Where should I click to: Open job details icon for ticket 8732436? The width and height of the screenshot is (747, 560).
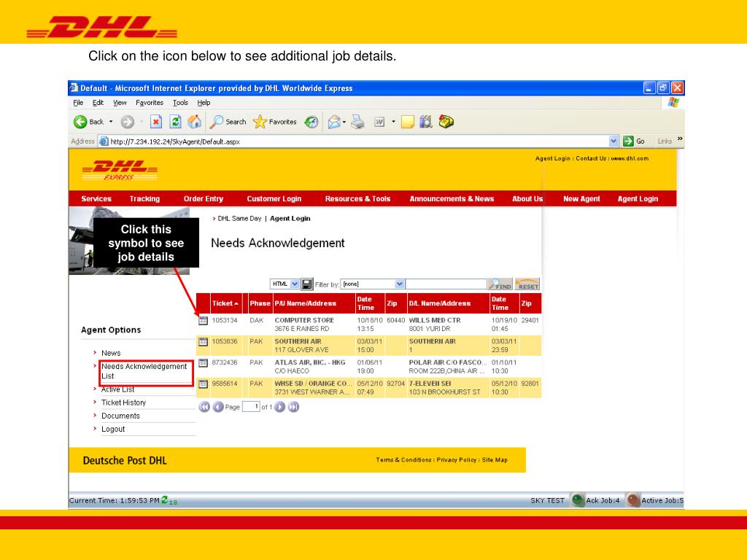[x=203, y=363]
